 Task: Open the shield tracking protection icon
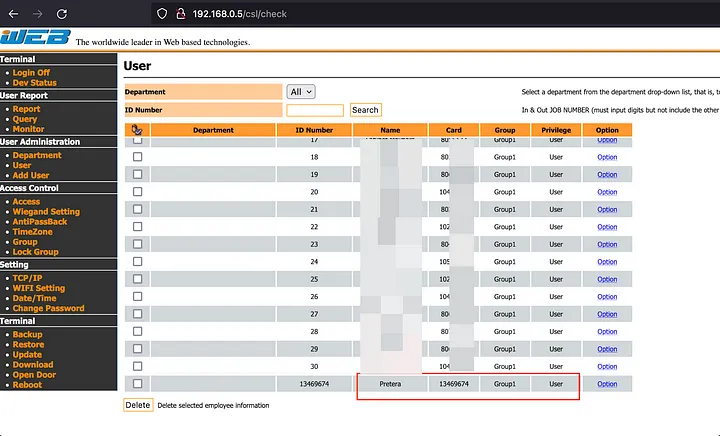(x=163, y=14)
